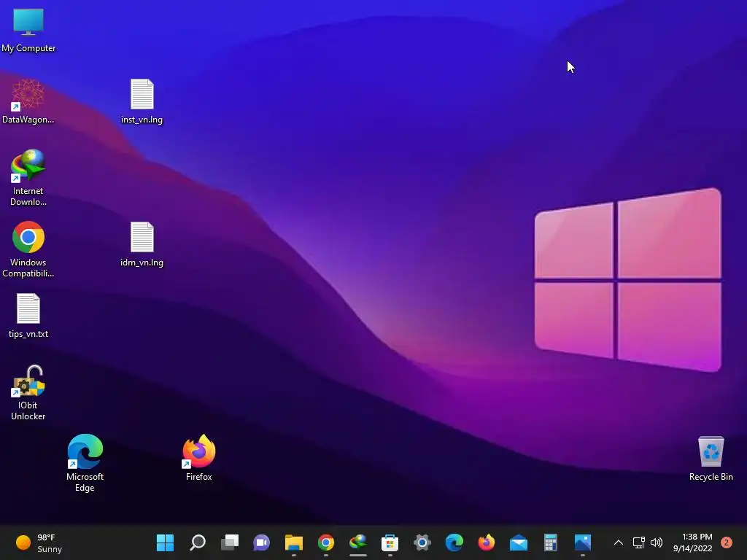Viewport: 747px width, 560px height.
Task: Open Calculator from the taskbar
Action: [550, 542]
